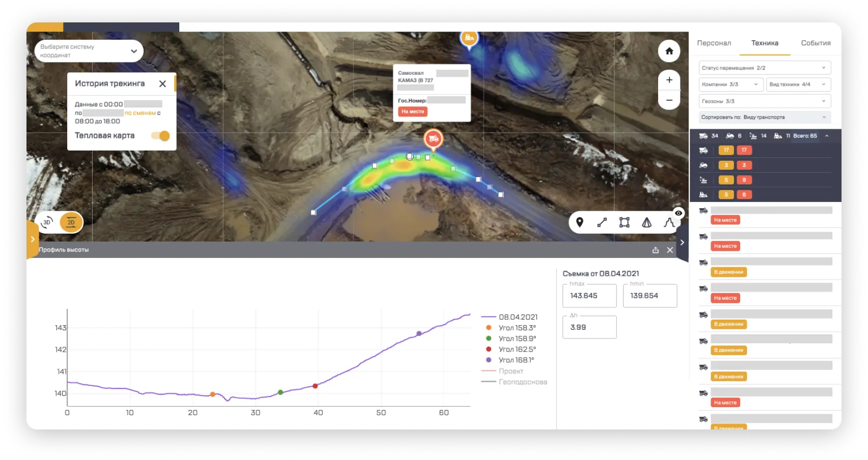
Task: Select the line measurement tool
Action: click(602, 222)
